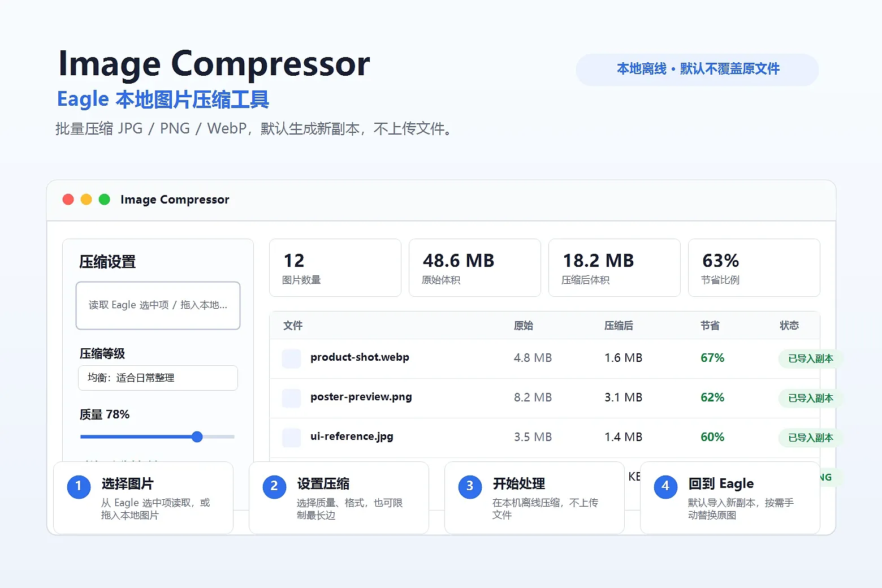Click the 3.1 MB compressed size cell

624,397
